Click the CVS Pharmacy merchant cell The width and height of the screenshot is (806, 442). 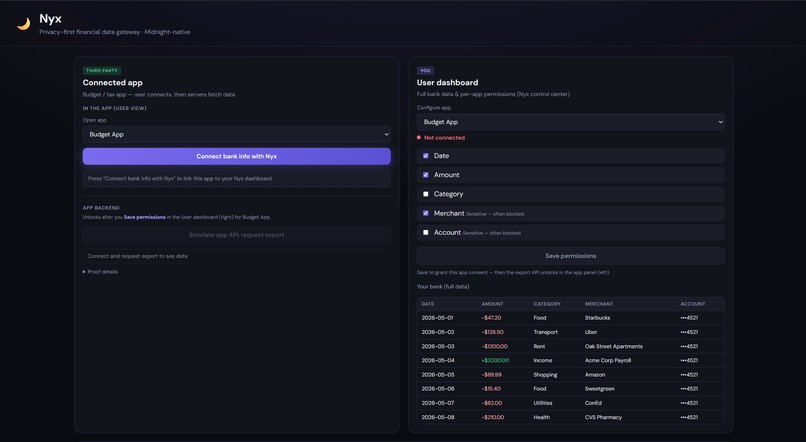[x=603, y=417]
